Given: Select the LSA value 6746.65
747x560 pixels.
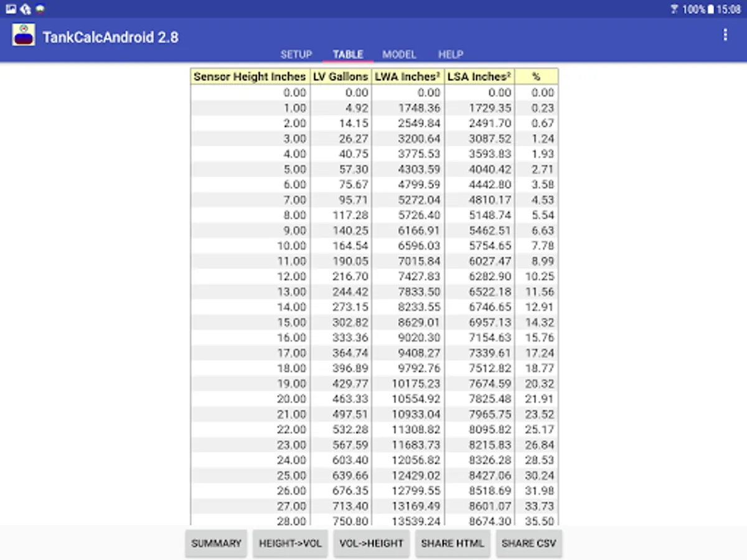Looking at the screenshot, I should (491, 307).
